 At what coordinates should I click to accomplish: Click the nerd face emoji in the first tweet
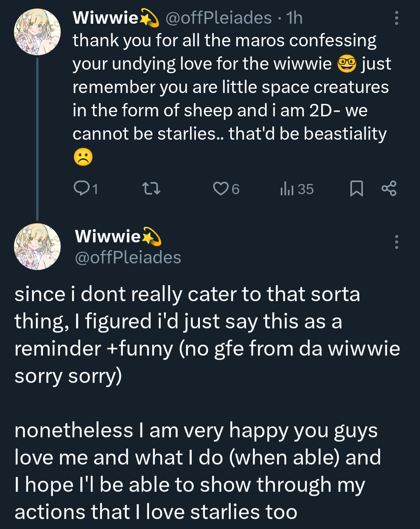[346, 64]
